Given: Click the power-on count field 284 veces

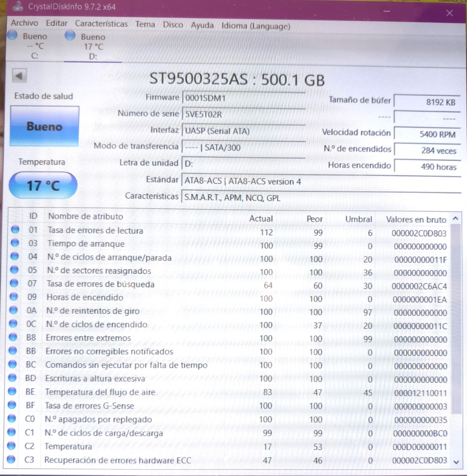Looking at the screenshot, I should [427, 151].
